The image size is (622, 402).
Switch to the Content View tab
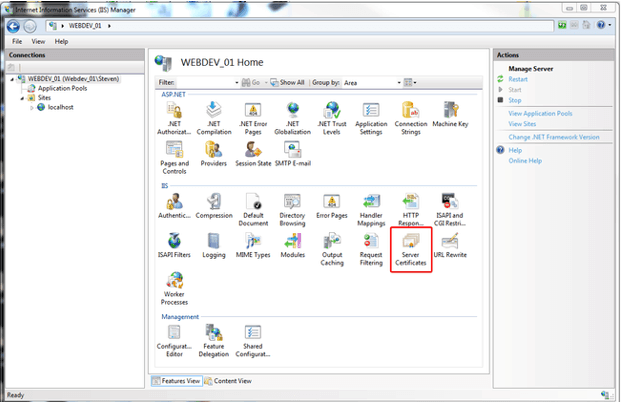[x=228, y=381]
